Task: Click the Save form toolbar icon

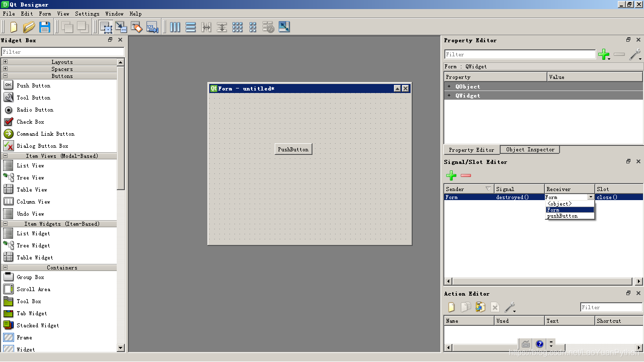Action: [44, 27]
